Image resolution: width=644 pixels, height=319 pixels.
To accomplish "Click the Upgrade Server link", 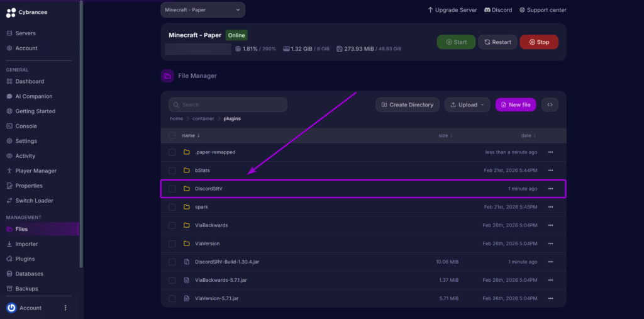I will [x=452, y=10].
